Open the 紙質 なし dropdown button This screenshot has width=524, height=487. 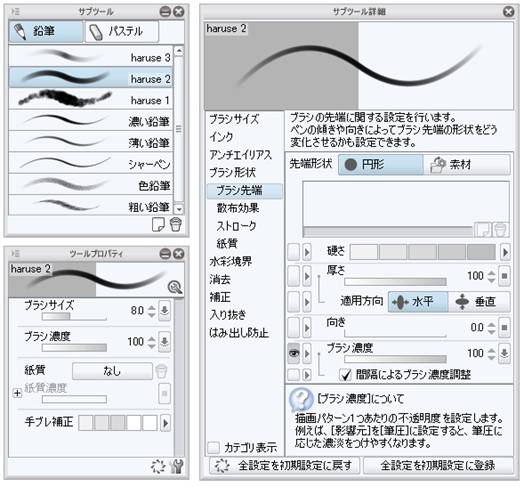coord(112,371)
